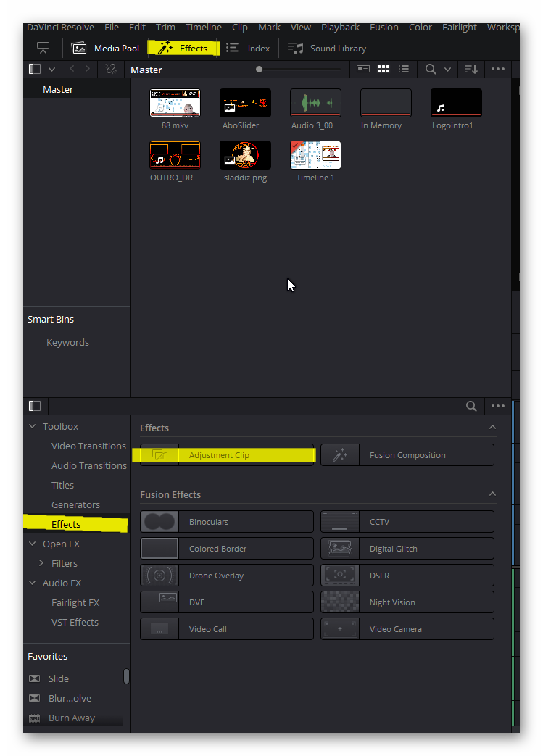Open the Timeline menu
The height and width of the screenshot is (756, 543).
click(203, 27)
